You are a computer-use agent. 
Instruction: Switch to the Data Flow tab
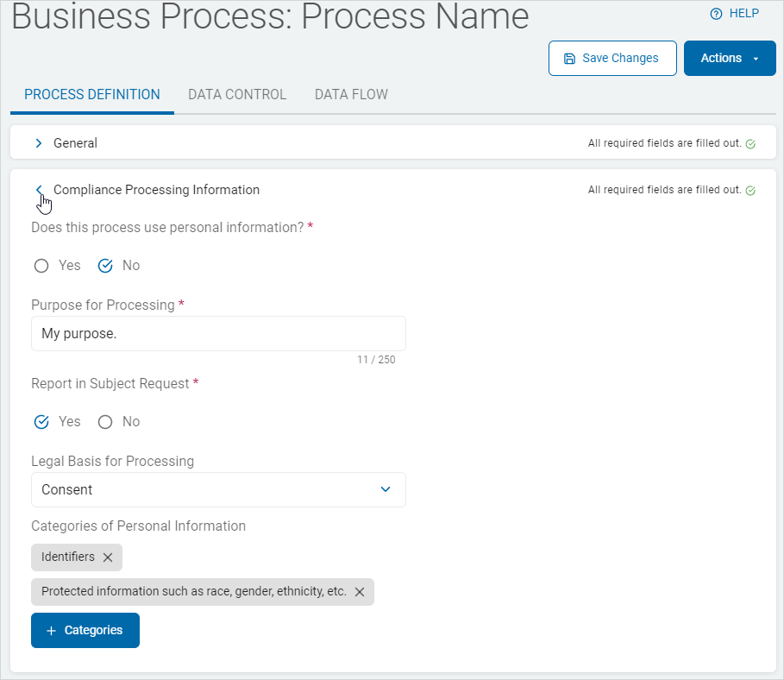351,95
